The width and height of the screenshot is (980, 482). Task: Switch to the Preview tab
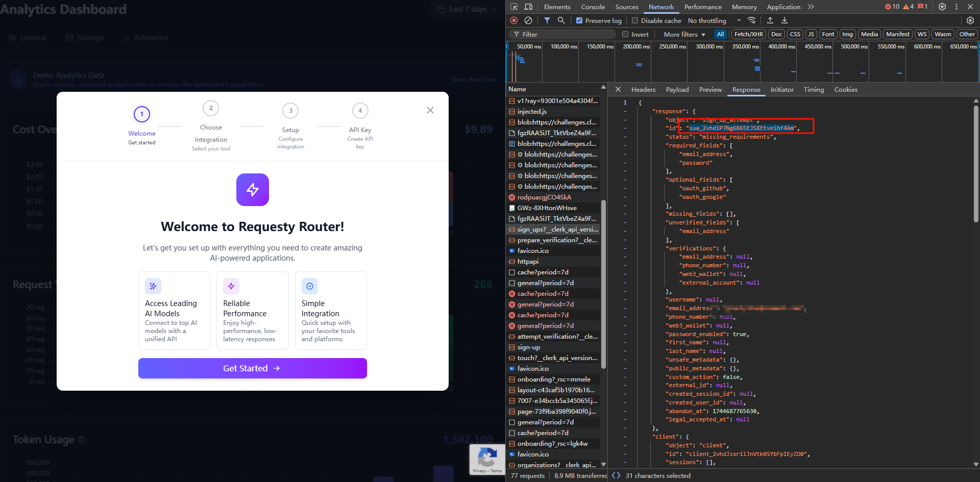click(x=710, y=89)
